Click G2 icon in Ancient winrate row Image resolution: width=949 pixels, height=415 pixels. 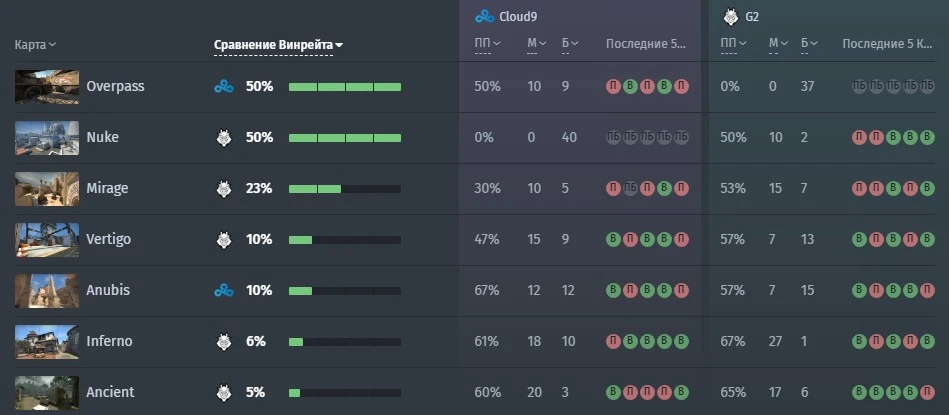(x=223, y=392)
